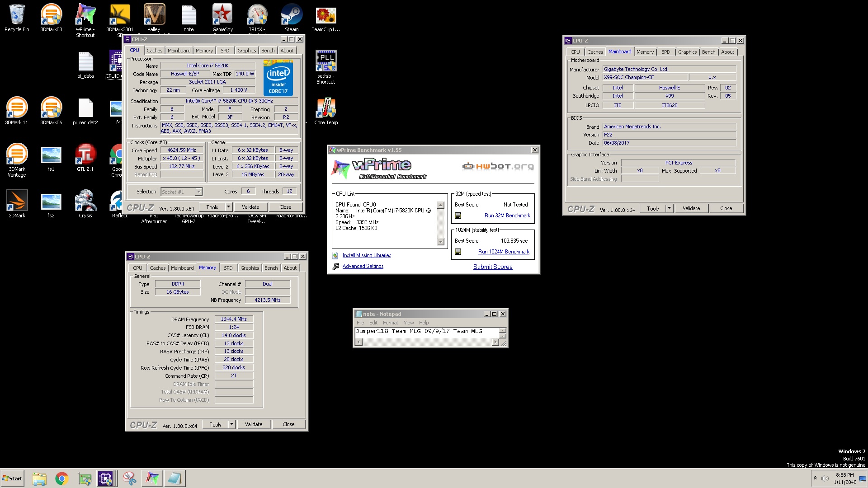Launch 3DMark Vantage icon

pyautogui.click(x=17, y=160)
